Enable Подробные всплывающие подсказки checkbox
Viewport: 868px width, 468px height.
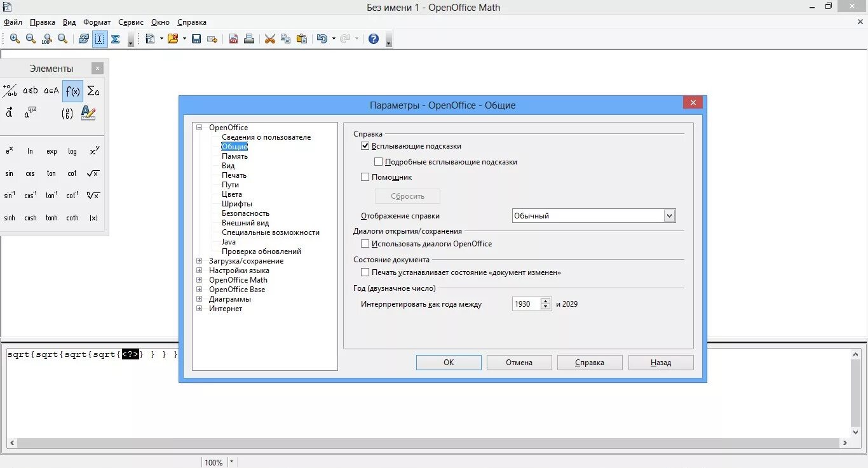point(379,162)
